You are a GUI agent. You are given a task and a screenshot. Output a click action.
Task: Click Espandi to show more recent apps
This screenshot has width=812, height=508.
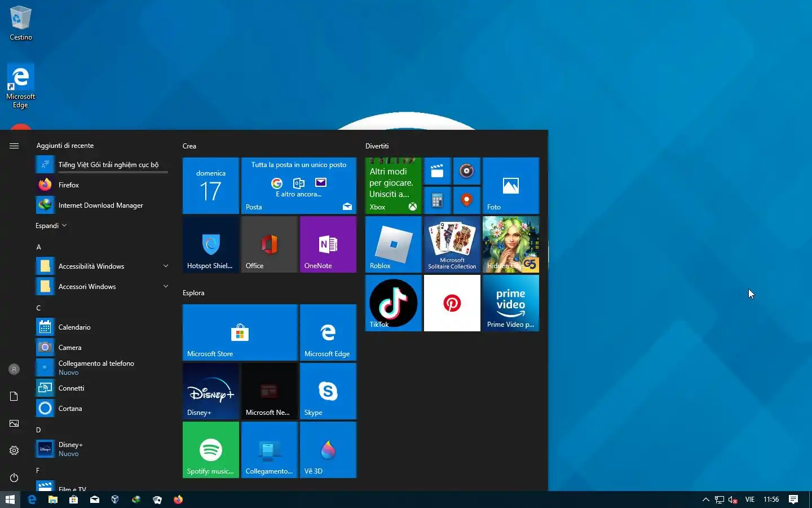[51, 226]
